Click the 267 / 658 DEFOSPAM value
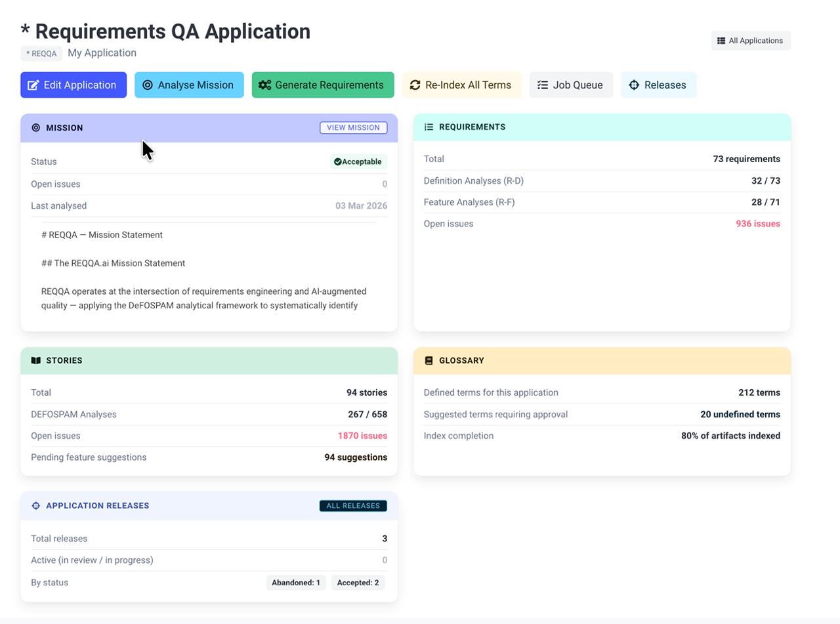The image size is (840, 624). tap(367, 415)
